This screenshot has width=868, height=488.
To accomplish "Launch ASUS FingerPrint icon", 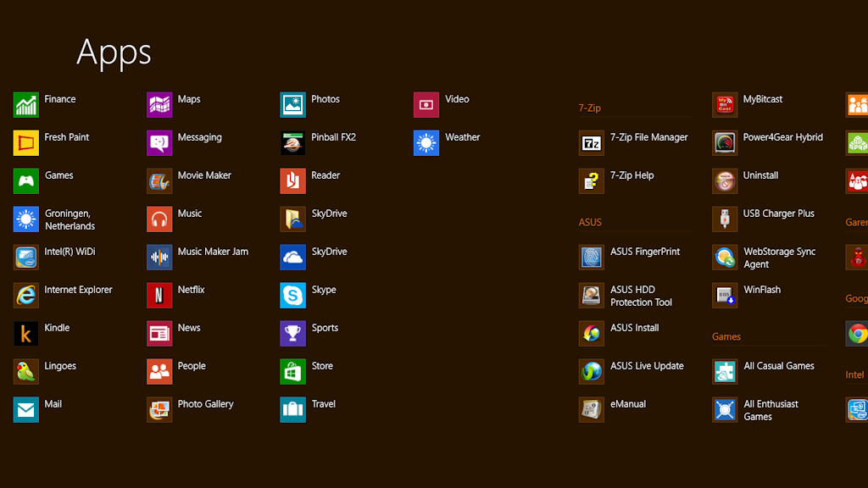I will pyautogui.click(x=591, y=258).
